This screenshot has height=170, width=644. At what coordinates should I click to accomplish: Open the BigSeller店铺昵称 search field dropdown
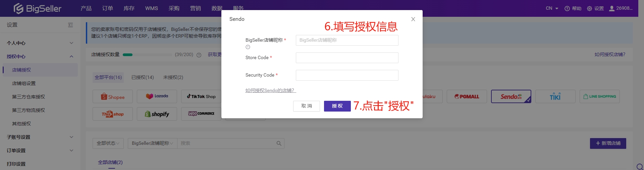click(152, 143)
